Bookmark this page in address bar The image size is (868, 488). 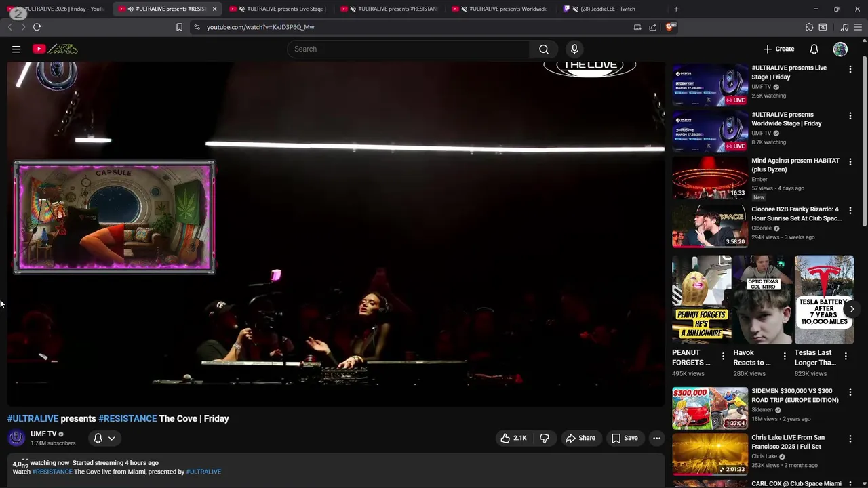(179, 27)
